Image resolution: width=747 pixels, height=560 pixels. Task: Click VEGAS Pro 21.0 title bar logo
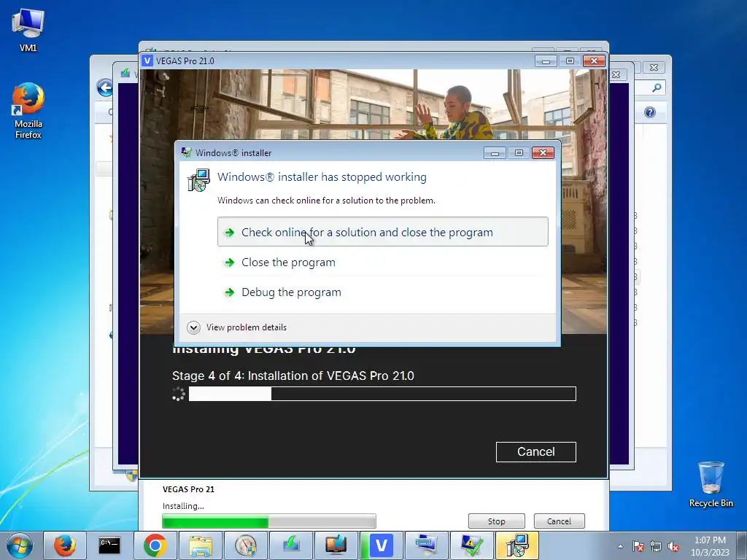(147, 61)
